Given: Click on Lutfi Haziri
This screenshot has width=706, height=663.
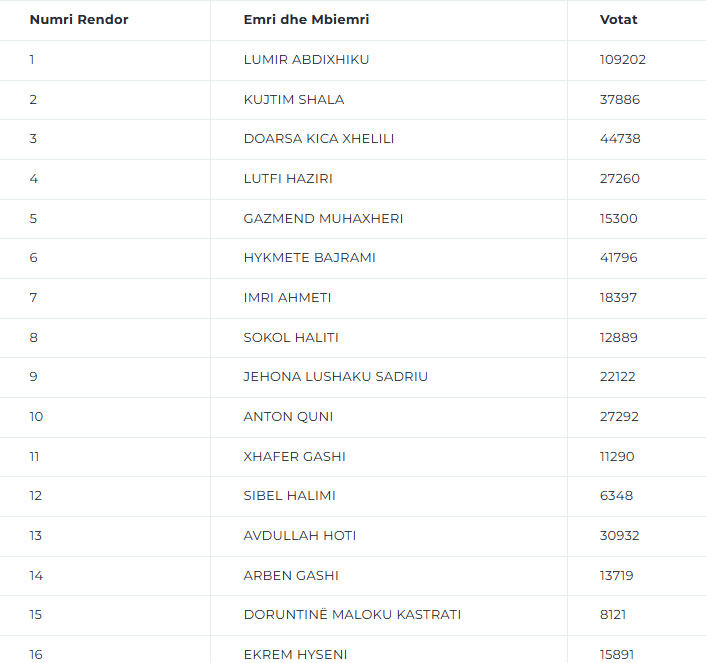Looking at the screenshot, I should [288, 179].
